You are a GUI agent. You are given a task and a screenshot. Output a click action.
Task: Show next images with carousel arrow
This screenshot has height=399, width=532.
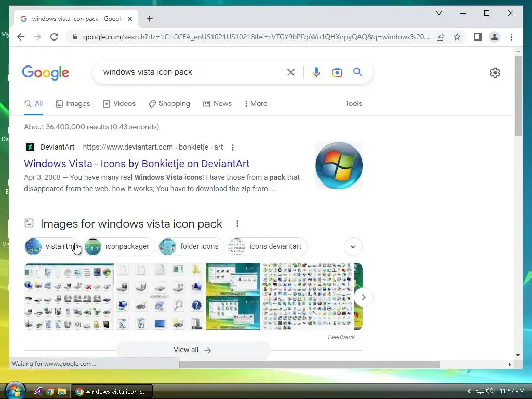pos(363,297)
